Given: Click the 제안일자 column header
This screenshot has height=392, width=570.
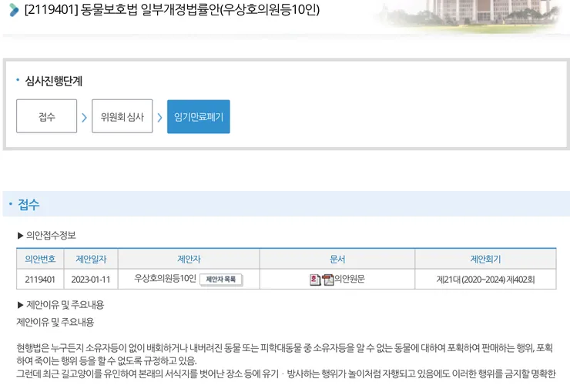Looking at the screenshot, I should coord(91,259).
